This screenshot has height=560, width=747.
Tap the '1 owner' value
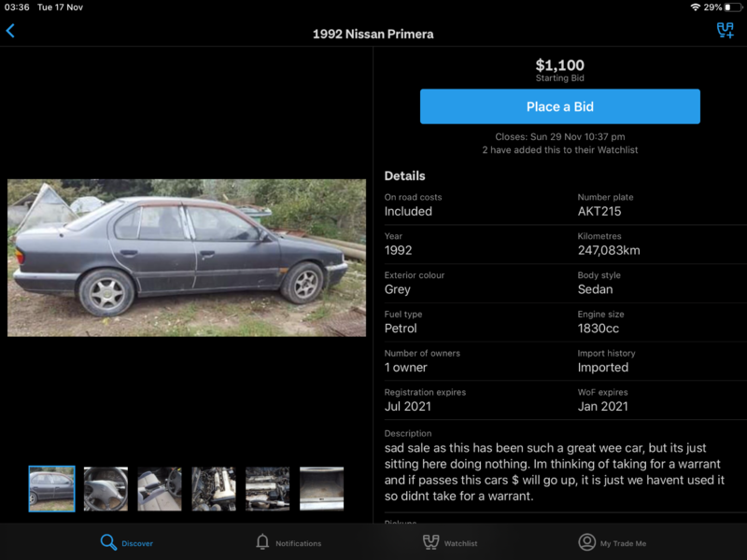tap(405, 368)
